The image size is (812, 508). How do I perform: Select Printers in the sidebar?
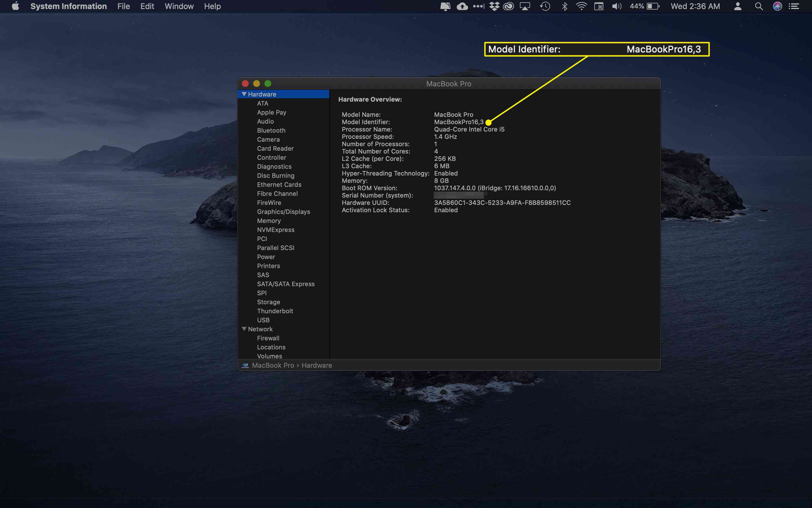(268, 266)
